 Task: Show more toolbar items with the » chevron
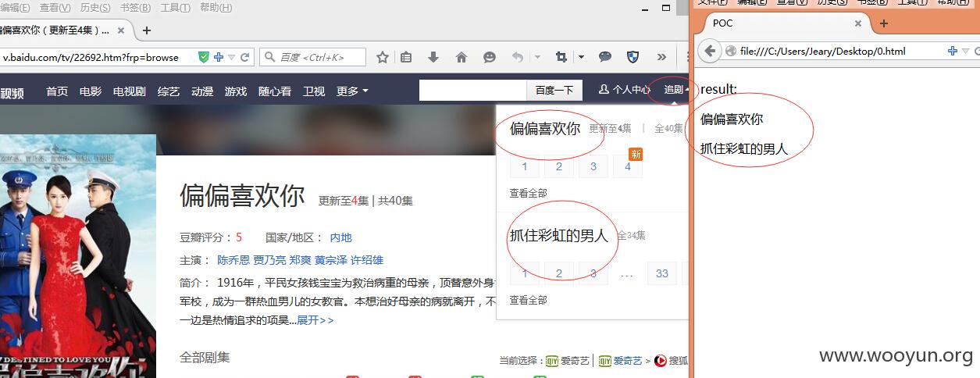pos(661,57)
